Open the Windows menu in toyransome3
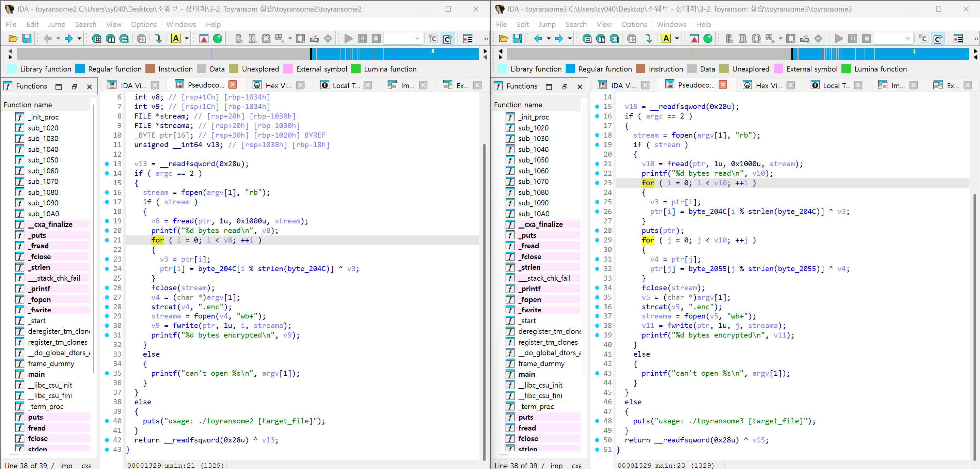Screen dimensions: 980x469 (671, 24)
